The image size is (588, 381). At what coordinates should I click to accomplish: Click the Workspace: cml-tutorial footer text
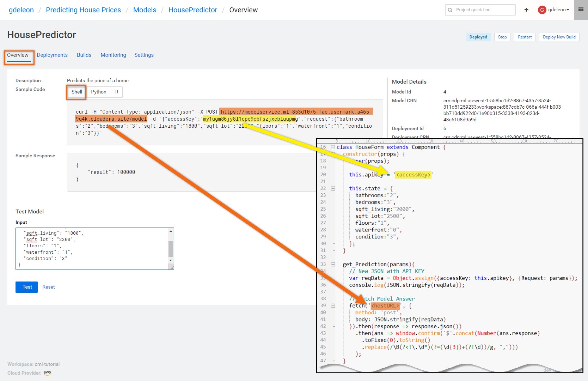(33, 364)
